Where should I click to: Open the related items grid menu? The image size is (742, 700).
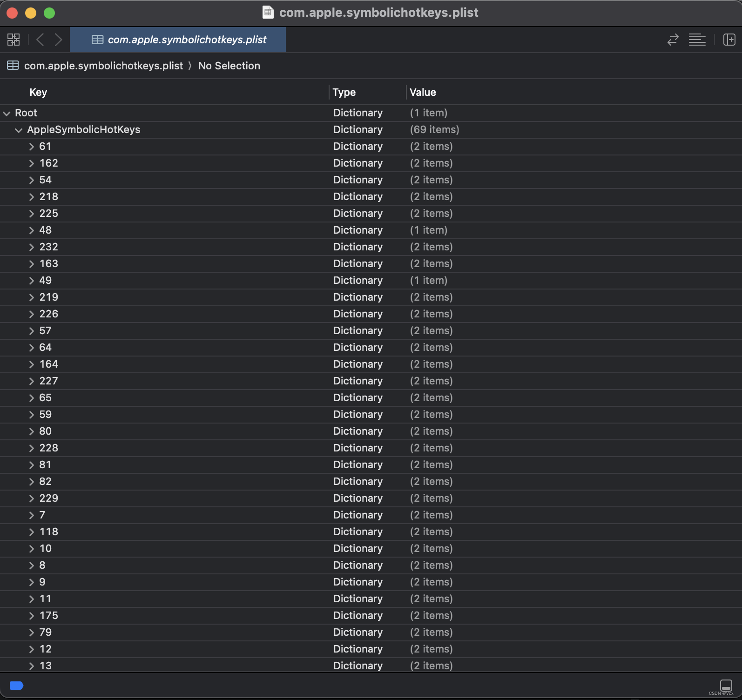[13, 40]
